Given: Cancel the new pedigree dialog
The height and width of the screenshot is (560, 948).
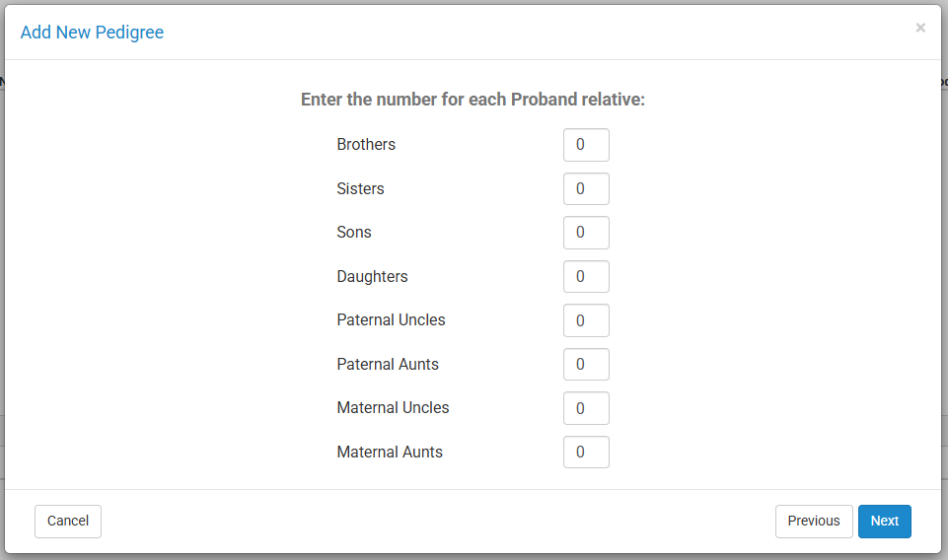Looking at the screenshot, I should (68, 522).
